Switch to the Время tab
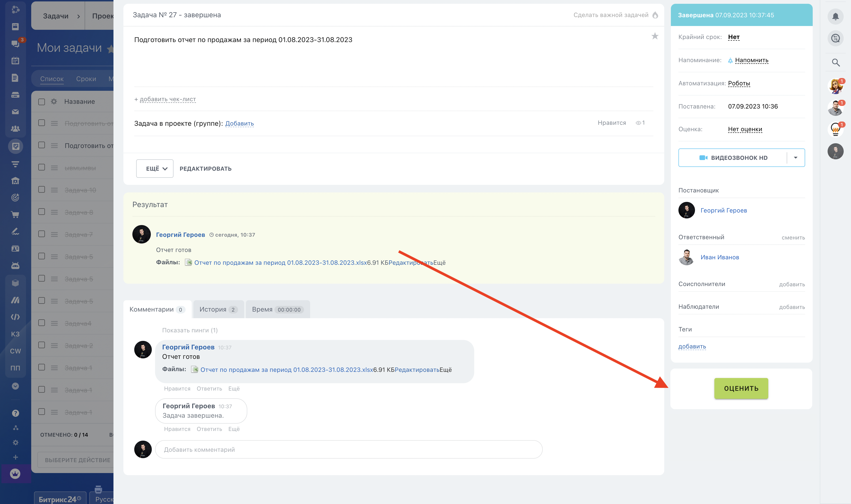Screen dimensions: 851x504 [277, 309]
